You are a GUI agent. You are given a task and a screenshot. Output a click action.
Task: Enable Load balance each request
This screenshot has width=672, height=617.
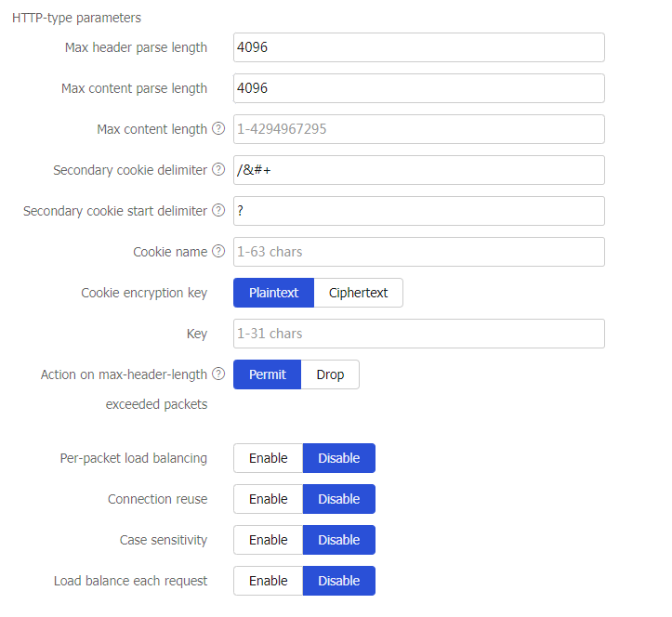click(x=268, y=581)
